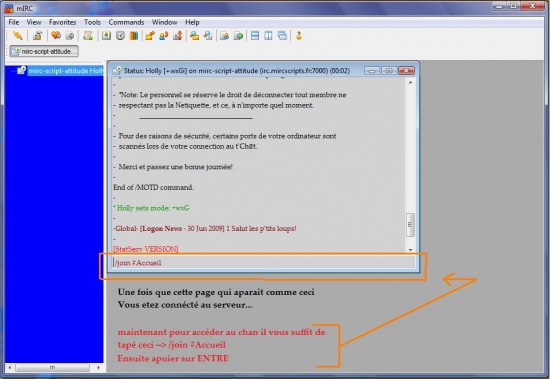The width and height of the screenshot is (550, 379).
Task: Open the Favorites menu
Action: pyautogui.click(x=62, y=22)
